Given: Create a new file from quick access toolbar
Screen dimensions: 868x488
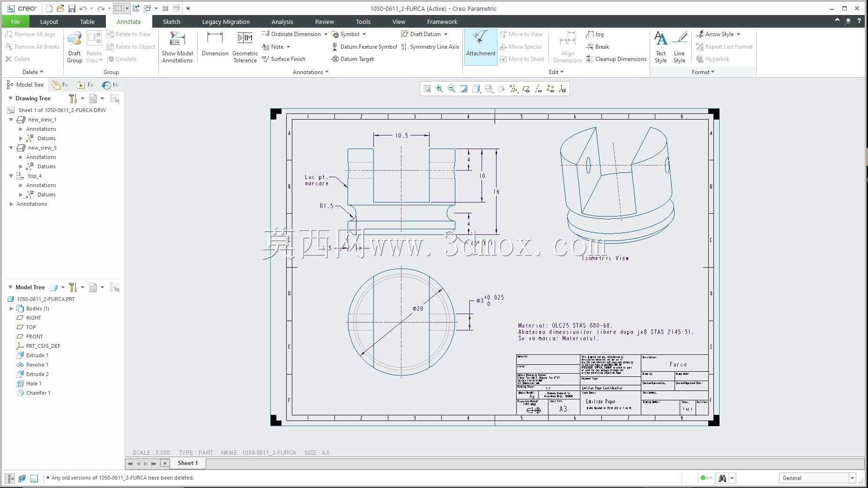Looking at the screenshot, I should coord(49,8).
